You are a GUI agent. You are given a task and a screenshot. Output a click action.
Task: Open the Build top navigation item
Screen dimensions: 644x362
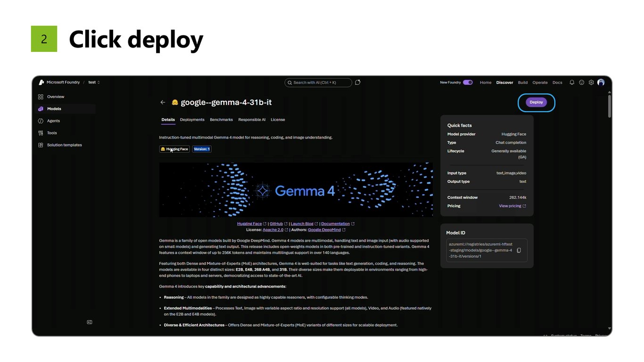[523, 82]
